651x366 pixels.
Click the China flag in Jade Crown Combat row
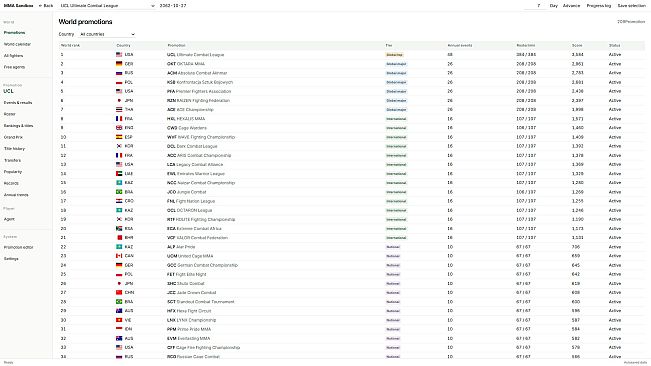[119, 293]
